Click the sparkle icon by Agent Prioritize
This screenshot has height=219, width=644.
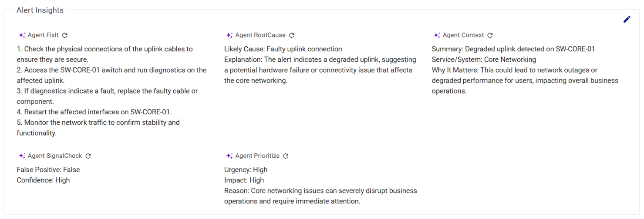(229, 156)
